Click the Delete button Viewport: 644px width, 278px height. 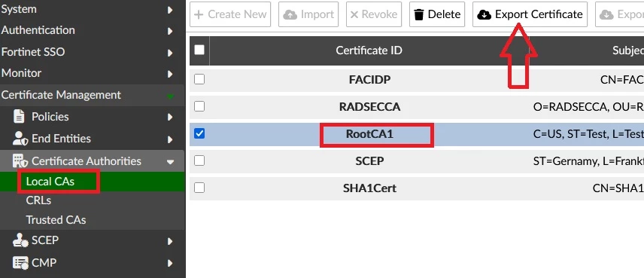tap(437, 14)
